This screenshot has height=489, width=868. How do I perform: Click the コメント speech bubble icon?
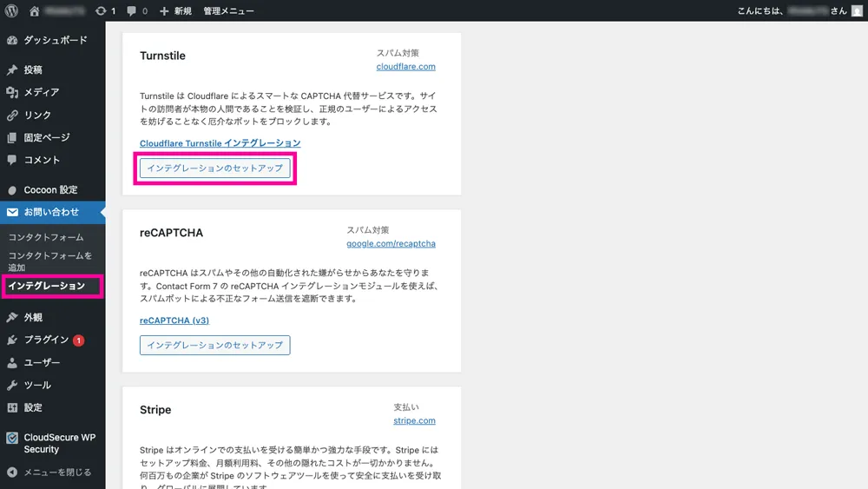(x=12, y=160)
